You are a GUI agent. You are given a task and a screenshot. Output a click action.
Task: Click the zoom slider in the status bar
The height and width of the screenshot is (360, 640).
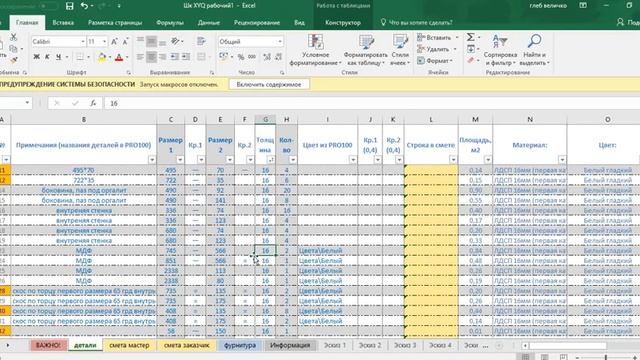coord(606,357)
